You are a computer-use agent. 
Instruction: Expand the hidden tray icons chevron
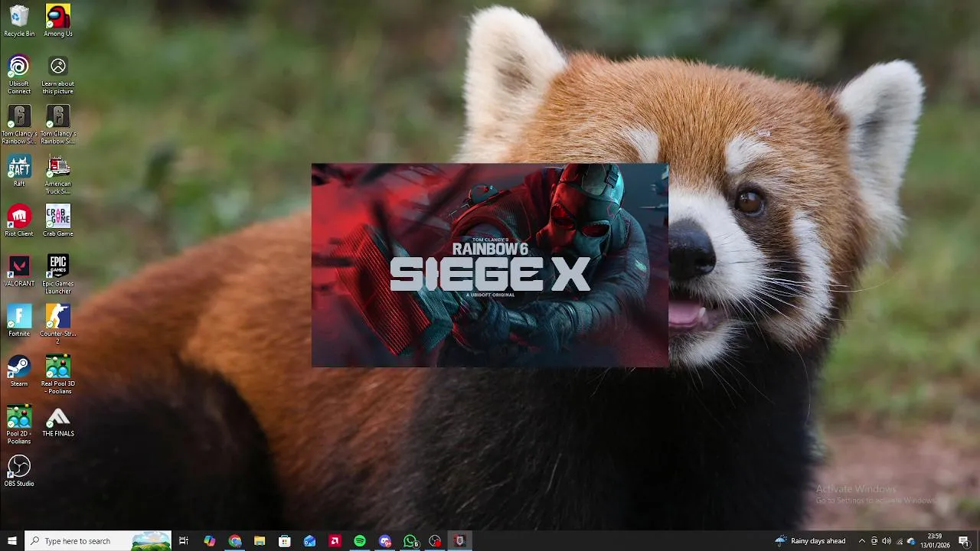point(862,541)
